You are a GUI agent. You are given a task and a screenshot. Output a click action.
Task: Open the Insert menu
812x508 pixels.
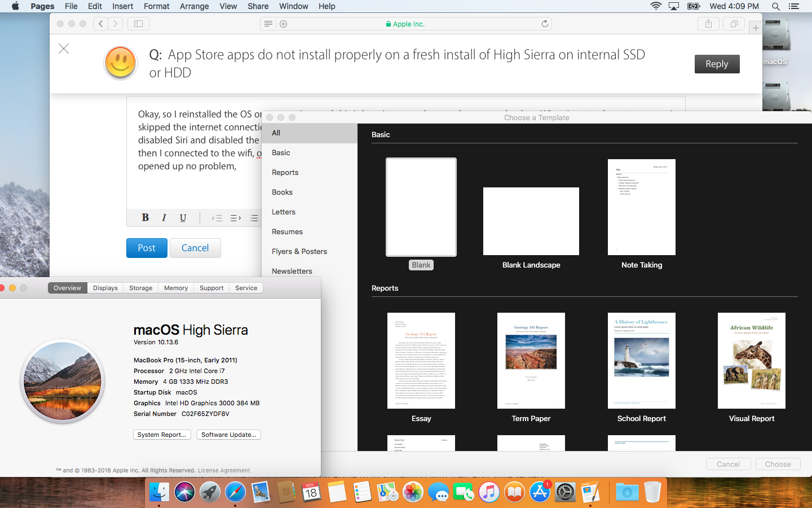[122, 6]
